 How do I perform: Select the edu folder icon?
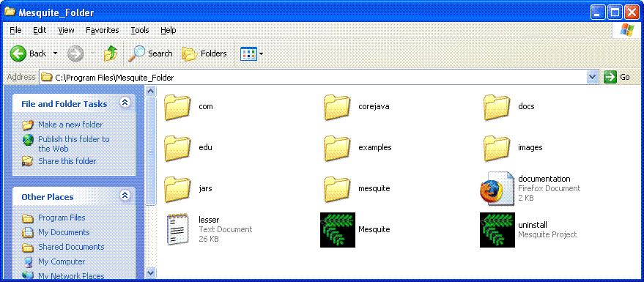tap(177, 148)
